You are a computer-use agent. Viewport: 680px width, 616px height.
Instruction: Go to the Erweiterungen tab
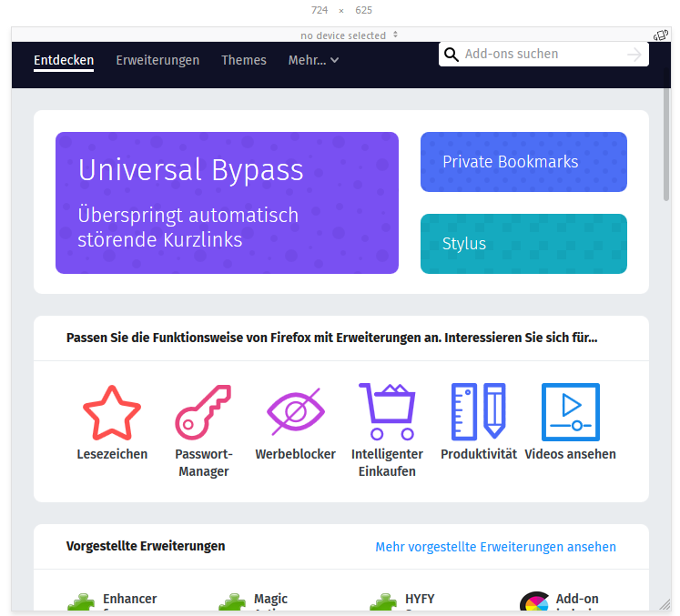click(157, 60)
